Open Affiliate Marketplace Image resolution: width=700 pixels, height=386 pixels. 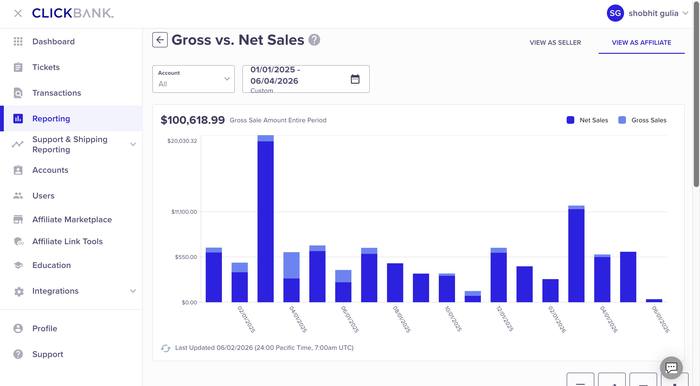coord(71,219)
